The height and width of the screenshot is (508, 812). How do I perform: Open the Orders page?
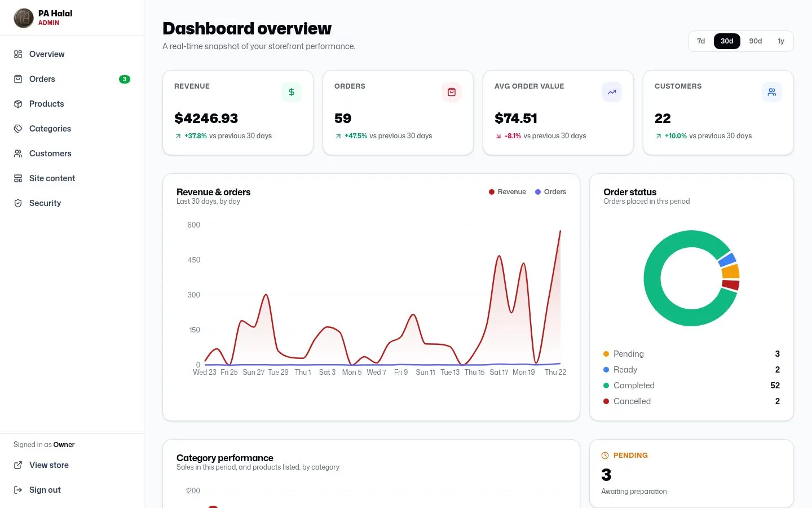[72, 79]
